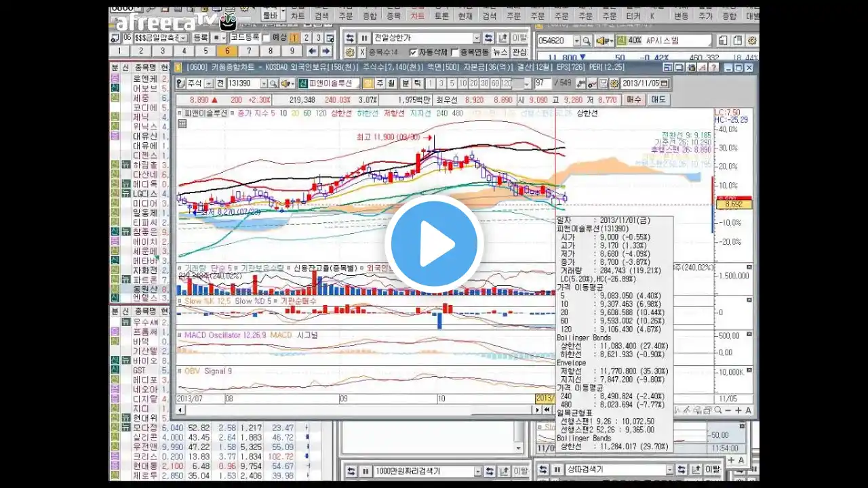Open chart settings gear beside the date field
The height and width of the screenshot is (488, 868).
(x=614, y=83)
